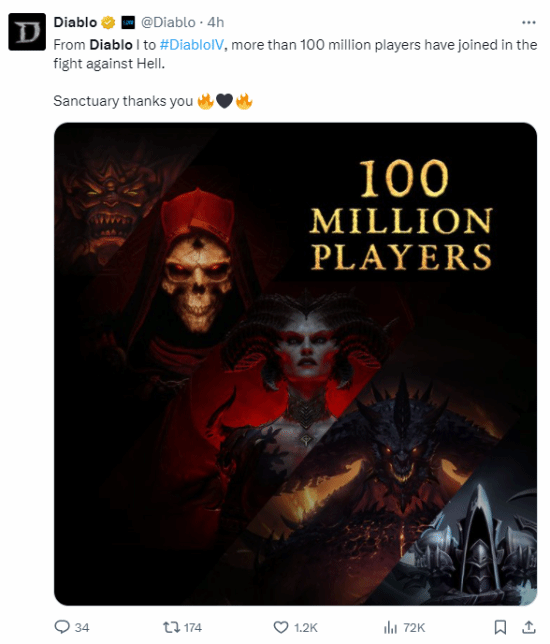Image resolution: width=550 pixels, height=644 pixels.
Task: Share the post via share icon
Action: point(529,627)
